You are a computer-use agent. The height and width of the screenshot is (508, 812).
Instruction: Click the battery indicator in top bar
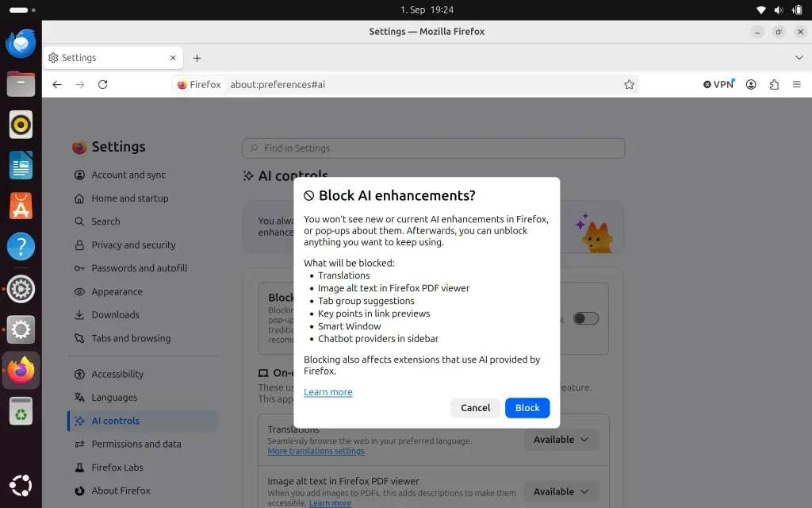pyautogui.click(x=796, y=10)
